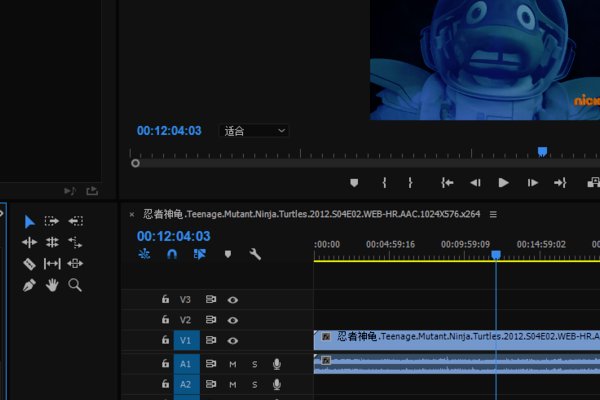The width and height of the screenshot is (600, 400).
Task: Select the Pen tool
Action: [29, 285]
